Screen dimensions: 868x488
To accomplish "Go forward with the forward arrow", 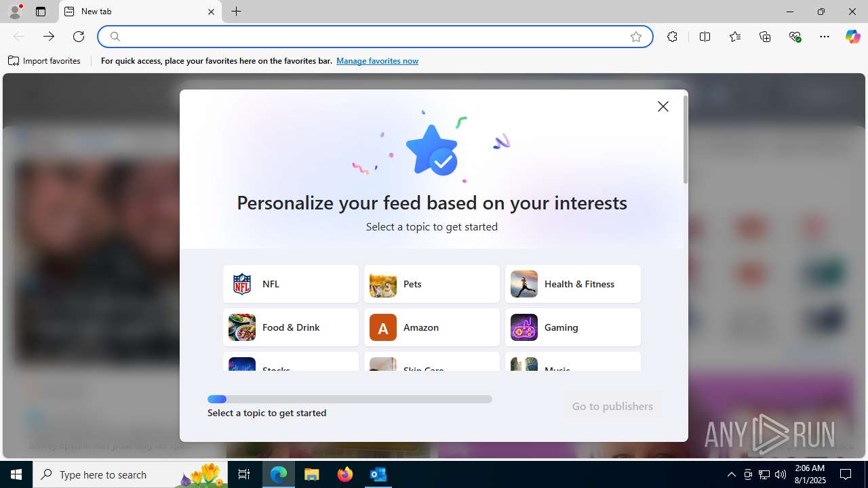I will click(49, 37).
